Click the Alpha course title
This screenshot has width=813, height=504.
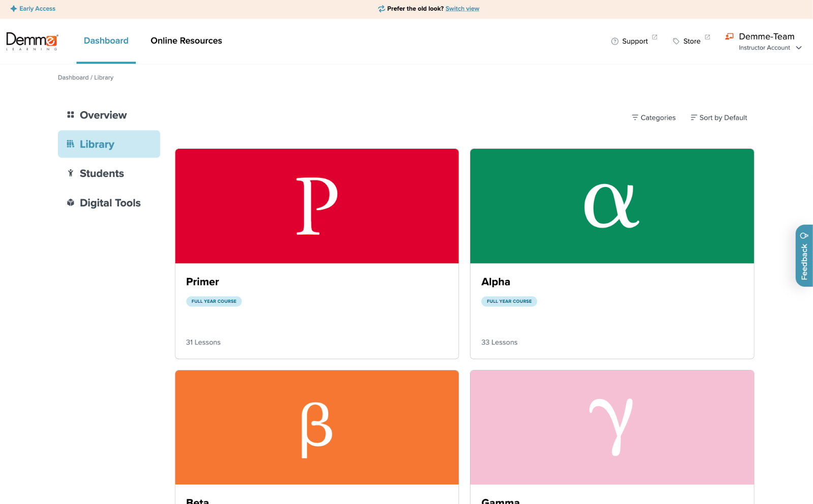point(495,282)
